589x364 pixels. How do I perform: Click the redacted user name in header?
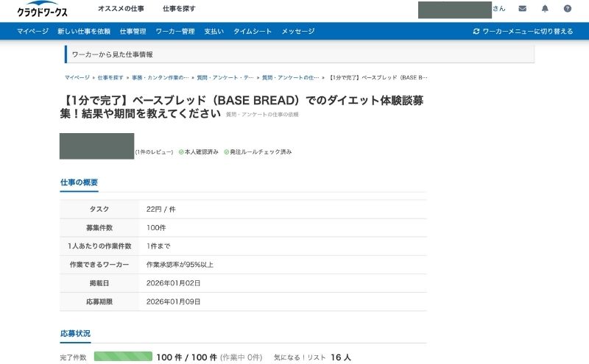point(455,10)
